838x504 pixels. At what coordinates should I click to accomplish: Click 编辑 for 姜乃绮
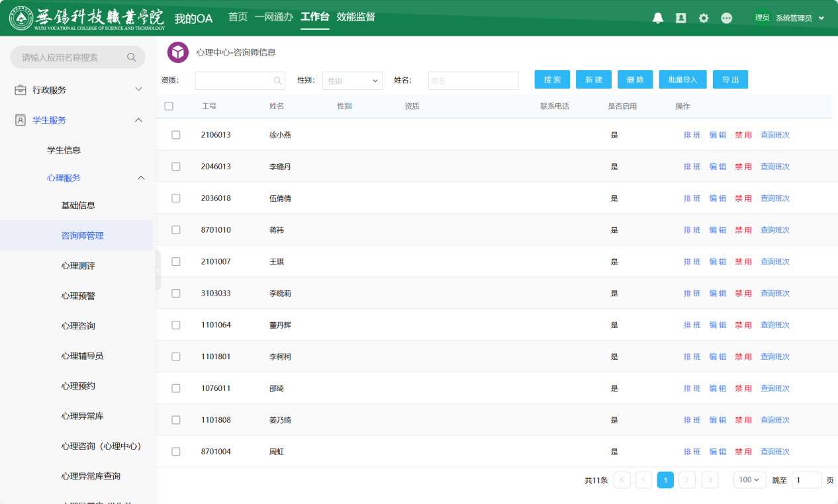[718, 420]
